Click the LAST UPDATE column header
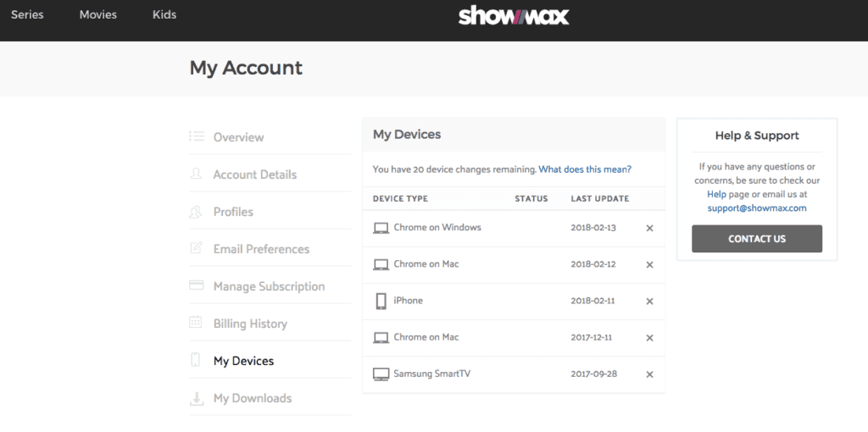Viewport: 868px width, 432px height. [600, 198]
